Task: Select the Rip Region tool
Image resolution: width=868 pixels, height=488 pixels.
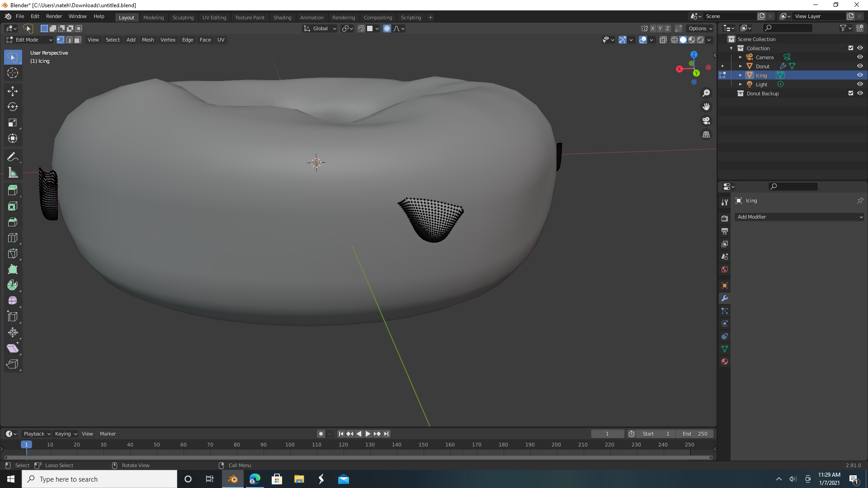Action: 13,364
